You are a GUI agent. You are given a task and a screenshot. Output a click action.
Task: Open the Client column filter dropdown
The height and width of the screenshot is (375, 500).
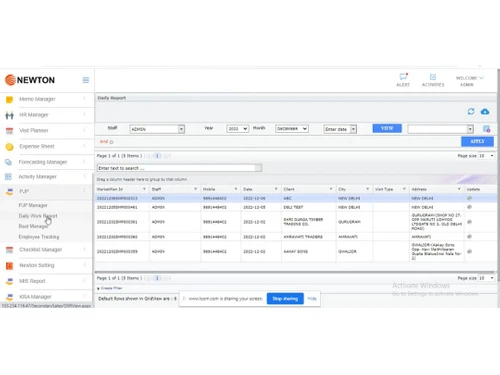click(x=331, y=189)
